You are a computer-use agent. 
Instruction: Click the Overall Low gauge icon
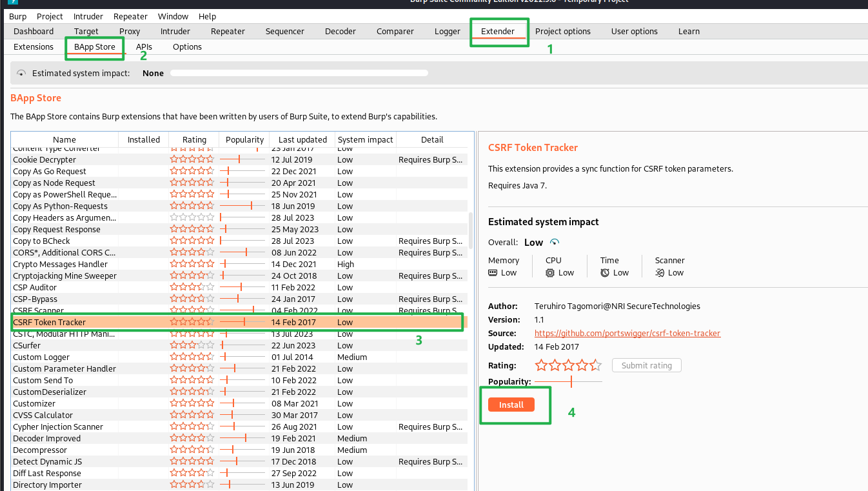click(554, 243)
